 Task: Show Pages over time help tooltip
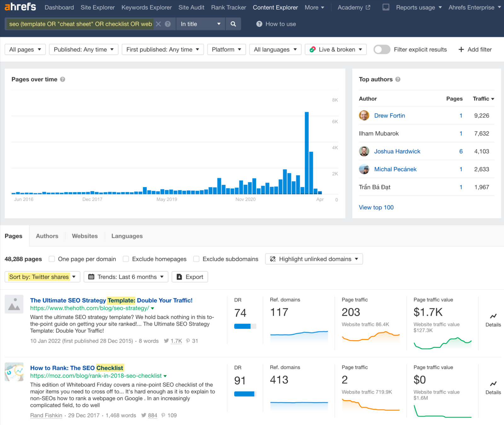63,79
